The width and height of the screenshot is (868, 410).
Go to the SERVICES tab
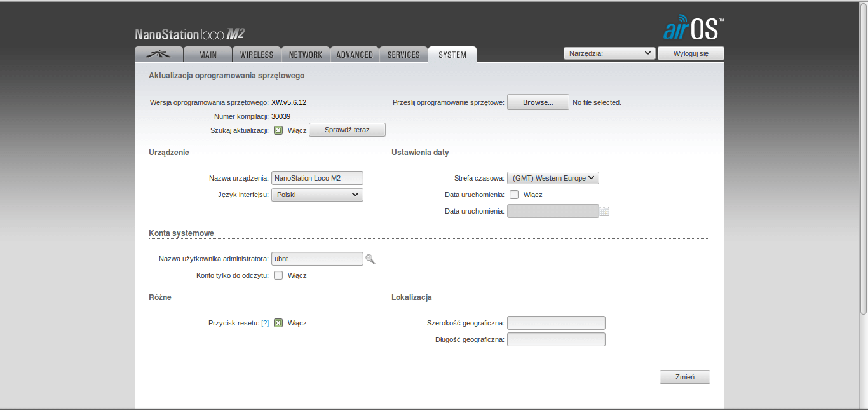click(403, 55)
